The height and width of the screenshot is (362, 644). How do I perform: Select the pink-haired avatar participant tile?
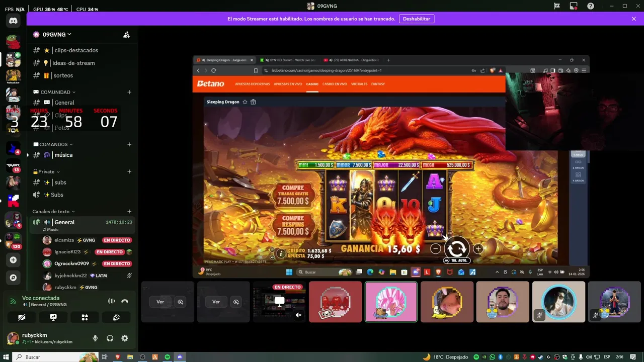(x=391, y=302)
